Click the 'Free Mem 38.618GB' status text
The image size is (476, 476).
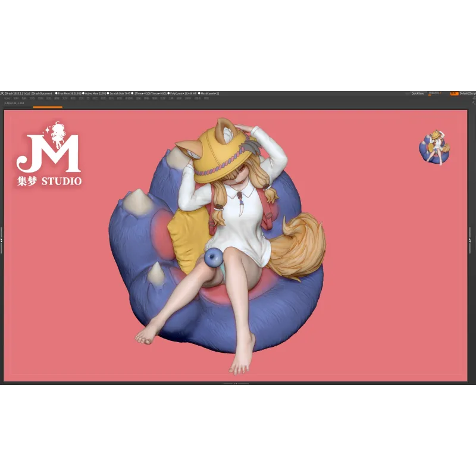pos(68,93)
